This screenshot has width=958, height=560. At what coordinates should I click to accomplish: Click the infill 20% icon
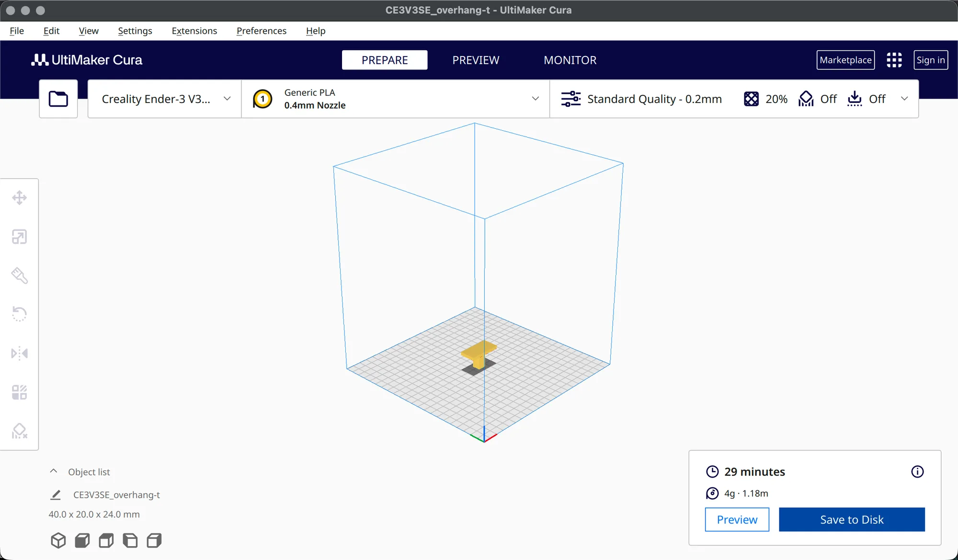(x=751, y=99)
